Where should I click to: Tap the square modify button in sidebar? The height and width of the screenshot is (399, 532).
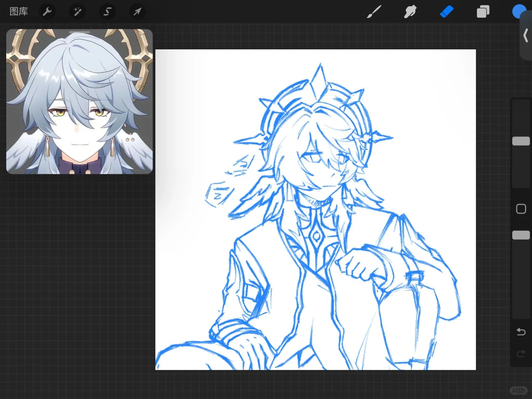[x=521, y=209]
